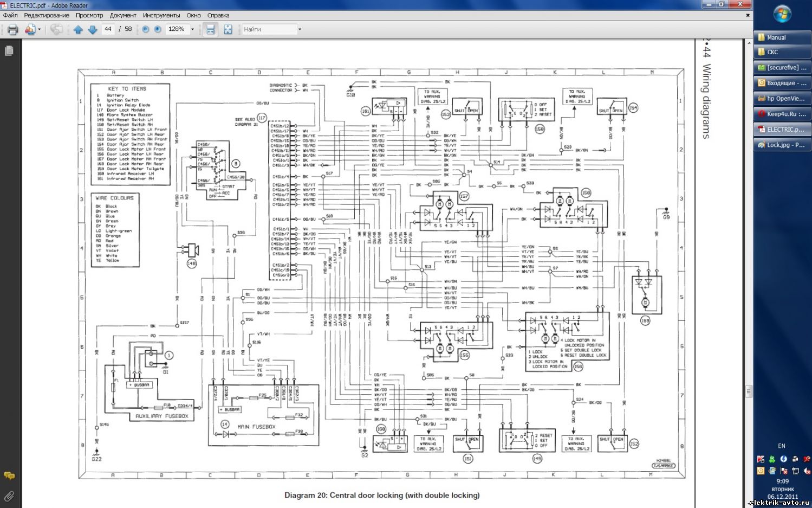Open Attachments paperclip panel icon

click(x=9, y=496)
